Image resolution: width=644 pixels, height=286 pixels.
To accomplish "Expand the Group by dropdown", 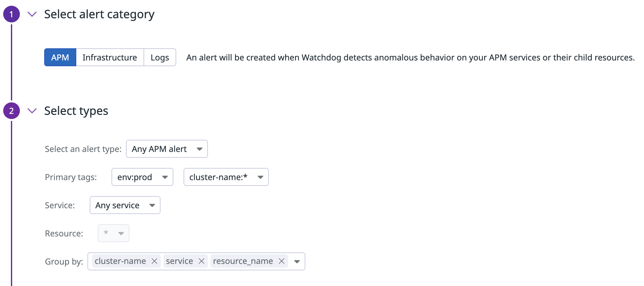I will tap(297, 261).
